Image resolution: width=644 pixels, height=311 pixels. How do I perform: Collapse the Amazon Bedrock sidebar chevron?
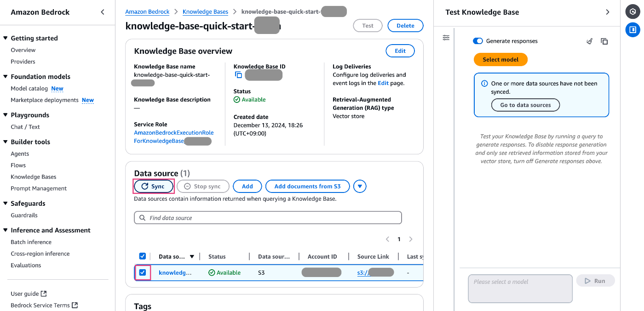[103, 12]
